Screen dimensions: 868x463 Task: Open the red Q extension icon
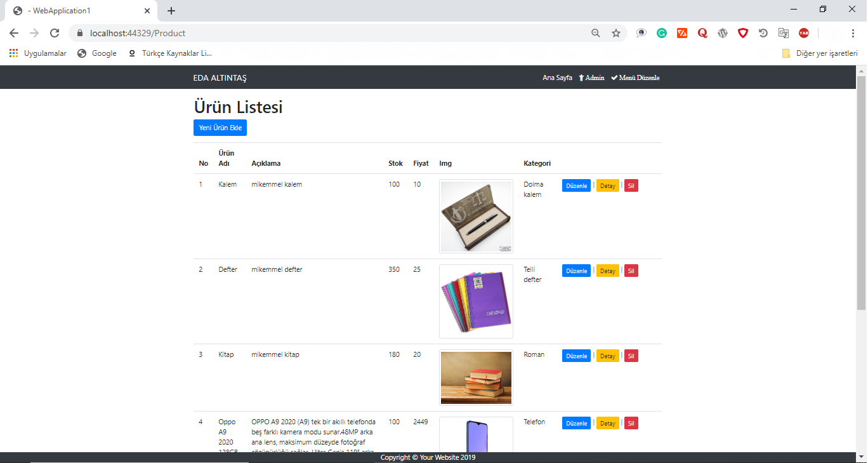coord(702,32)
